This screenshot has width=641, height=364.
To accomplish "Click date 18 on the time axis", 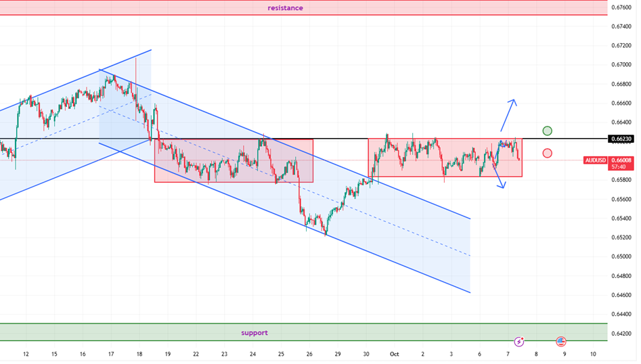I will coord(139,354).
